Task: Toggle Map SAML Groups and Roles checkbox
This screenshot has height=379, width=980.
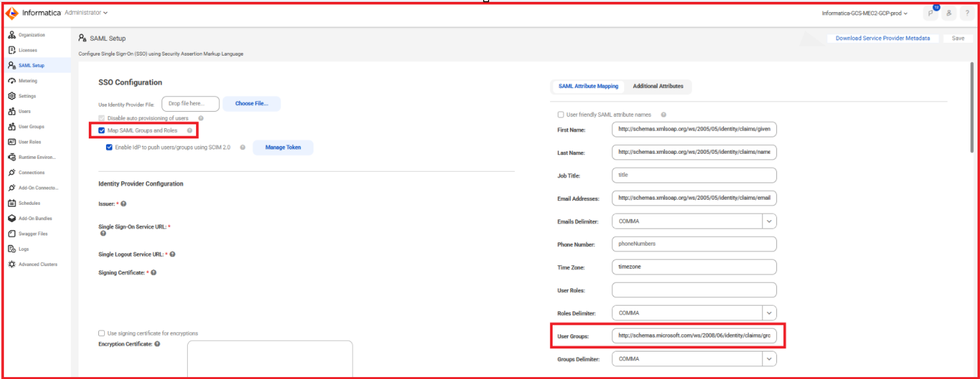Action: click(102, 130)
